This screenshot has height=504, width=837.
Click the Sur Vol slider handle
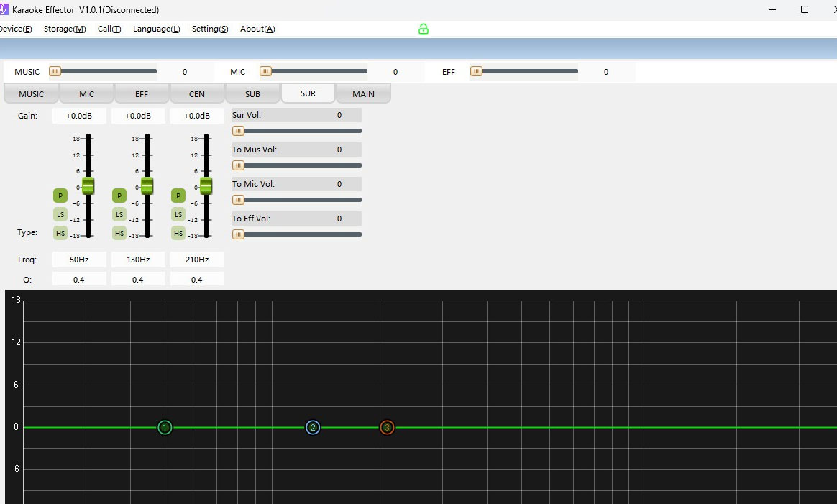238,131
